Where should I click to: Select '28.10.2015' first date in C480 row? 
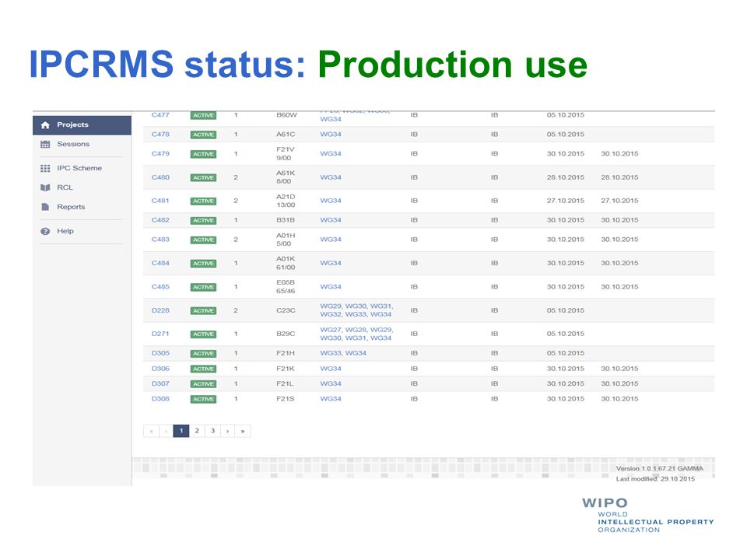[x=566, y=177]
